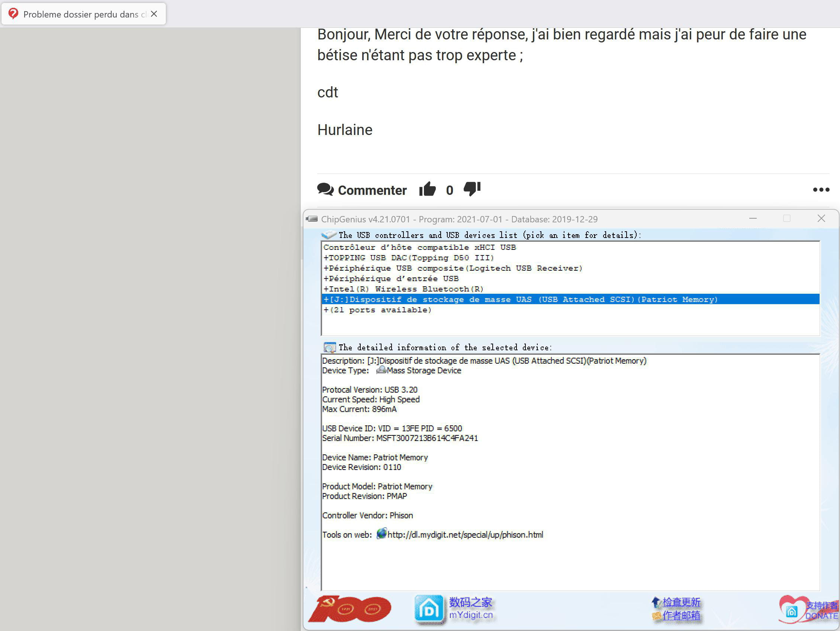Screen dimensions: 840x631
Task: Click 'Product Model: Patriot Memory' line
Action: [x=377, y=486]
